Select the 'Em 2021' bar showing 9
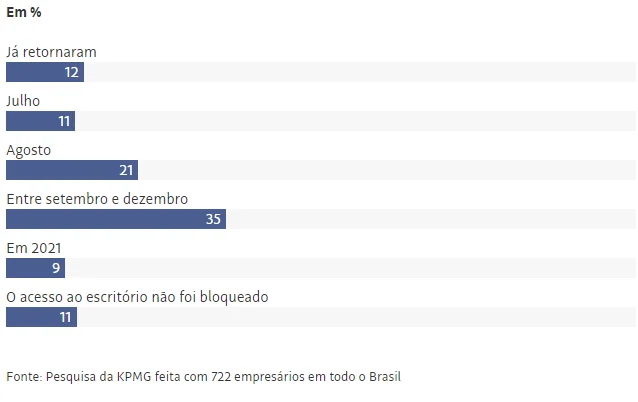 35,268
